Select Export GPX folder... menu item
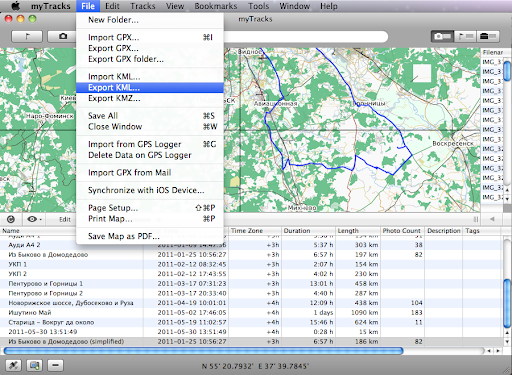The image size is (512, 375). pos(150,59)
